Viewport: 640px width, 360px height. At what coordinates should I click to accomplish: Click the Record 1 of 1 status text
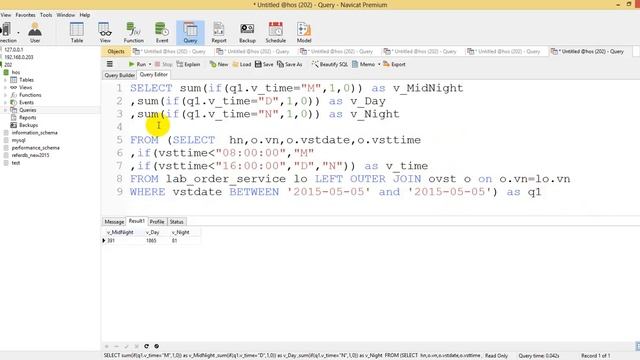pyautogui.click(x=596, y=356)
